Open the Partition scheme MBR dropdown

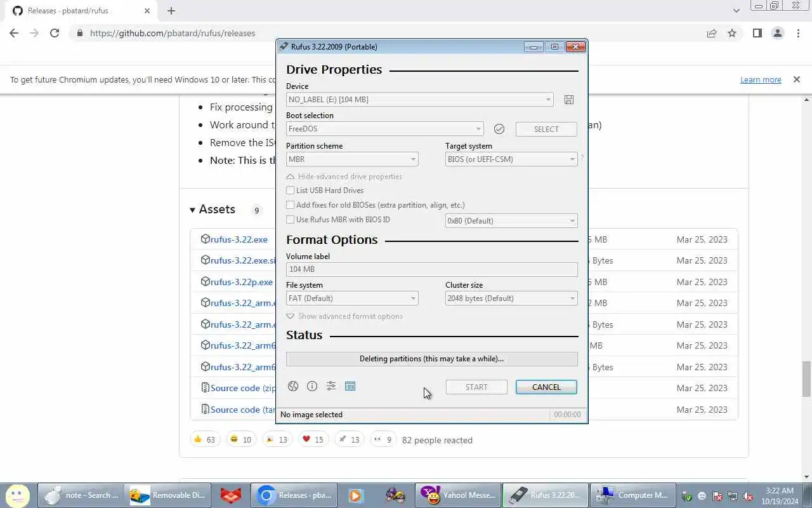pyautogui.click(x=352, y=159)
